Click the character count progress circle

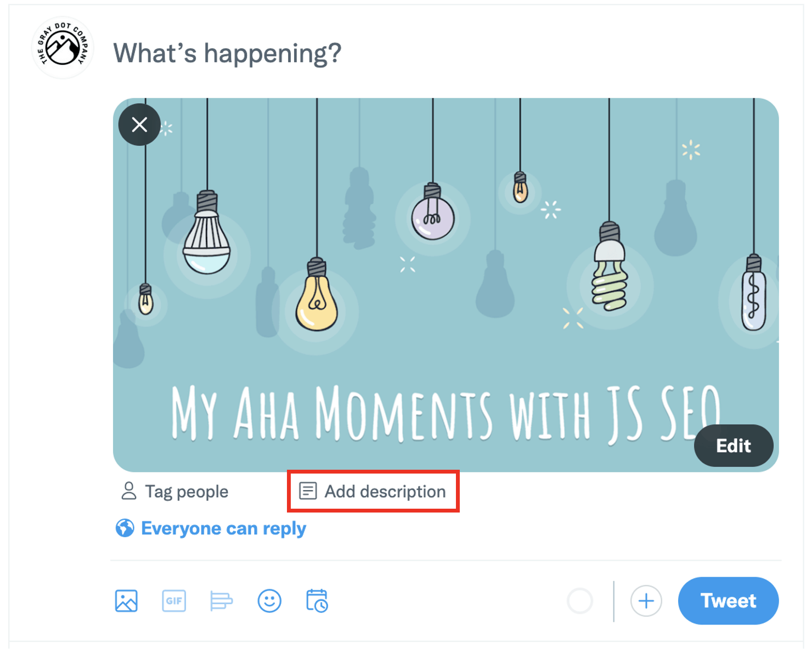580,601
